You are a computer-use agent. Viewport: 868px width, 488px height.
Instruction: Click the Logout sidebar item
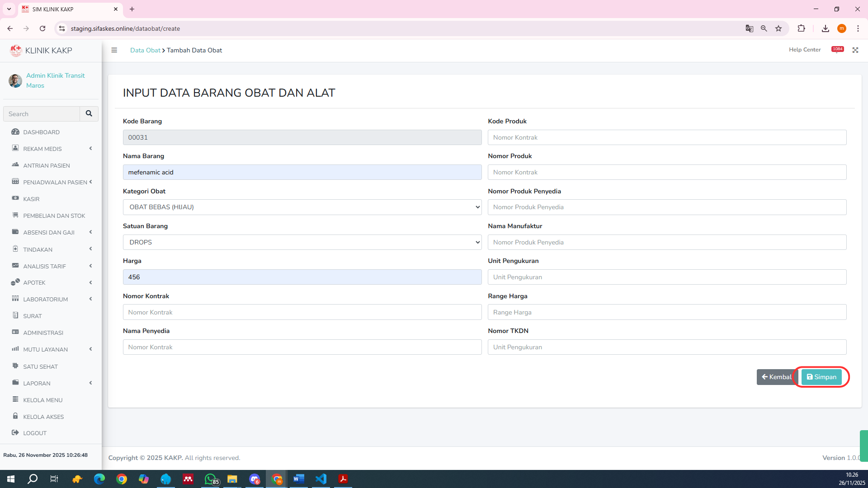point(35,433)
